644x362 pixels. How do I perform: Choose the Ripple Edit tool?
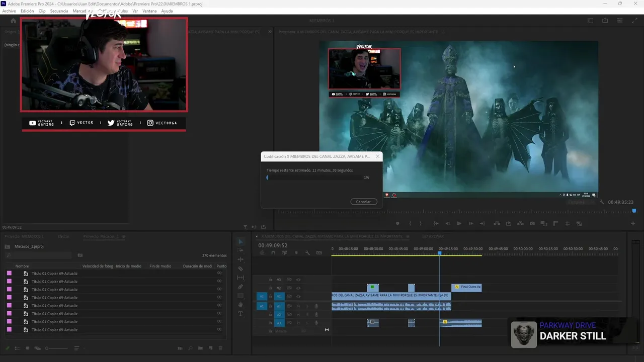240,259
